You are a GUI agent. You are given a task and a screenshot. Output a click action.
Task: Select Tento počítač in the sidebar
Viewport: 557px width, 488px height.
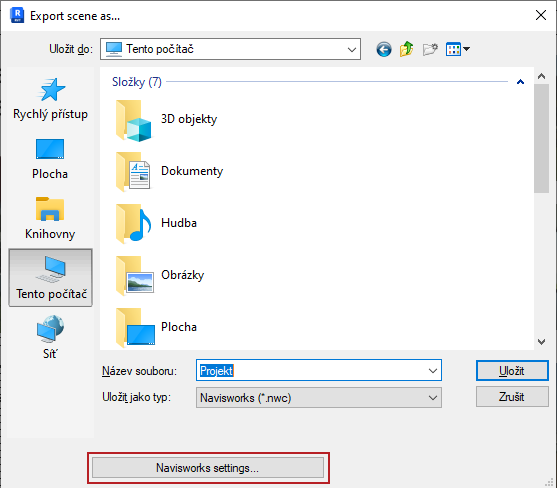(50, 277)
